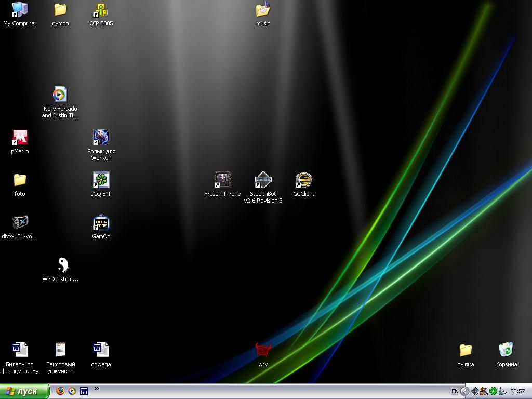Expand hidden Quick Launch items chevron

click(96, 388)
